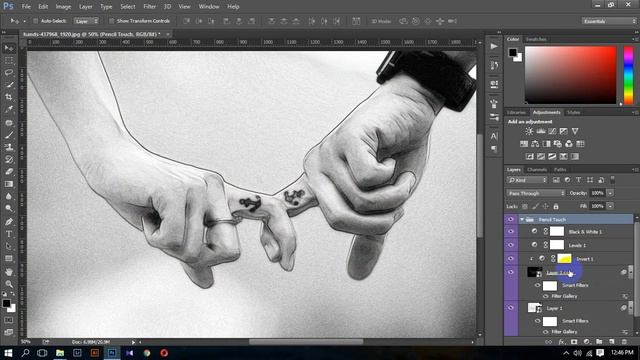Select the Black & White 1 layer name
Image resolution: width=640 pixels, height=360 pixels.
tap(585, 232)
